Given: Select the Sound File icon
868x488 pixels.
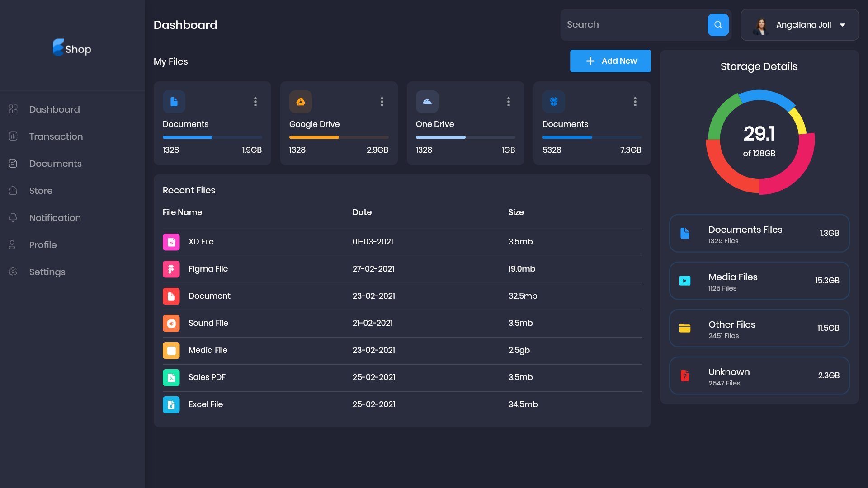Looking at the screenshot, I should click(171, 323).
